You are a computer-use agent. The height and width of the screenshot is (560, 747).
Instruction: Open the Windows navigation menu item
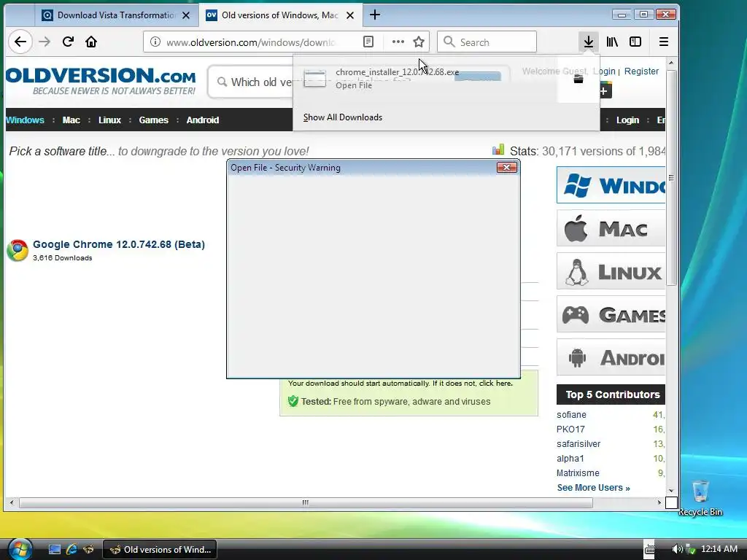[x=25, y=120]
